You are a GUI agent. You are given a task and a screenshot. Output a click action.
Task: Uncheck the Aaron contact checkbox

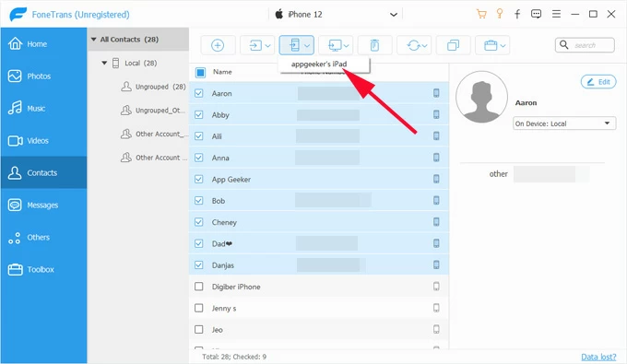click(199, 93)
